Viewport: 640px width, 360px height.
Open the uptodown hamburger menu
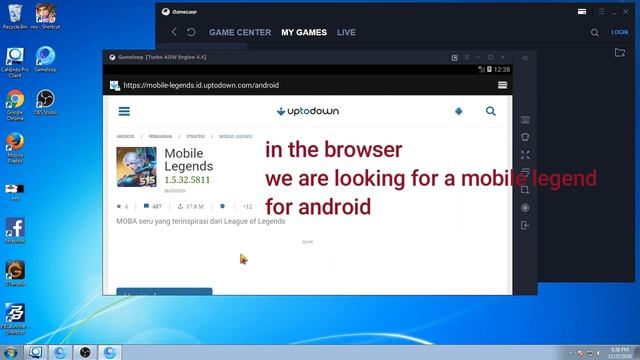pos(124,111)
